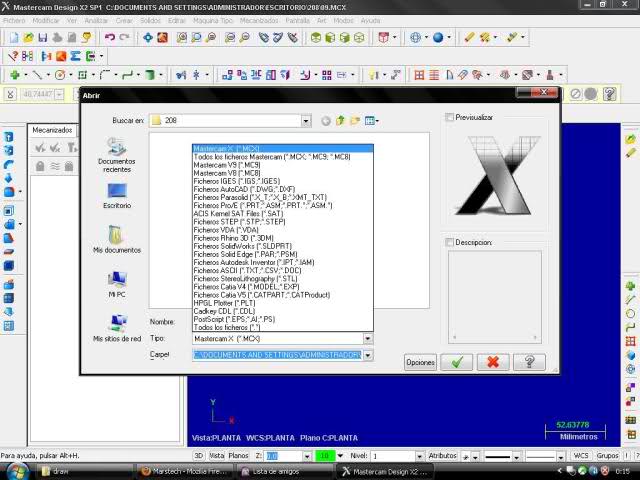Click the Redo arrow icon
The width and height of the screenshot is (640, 480).
pos(124,38)
